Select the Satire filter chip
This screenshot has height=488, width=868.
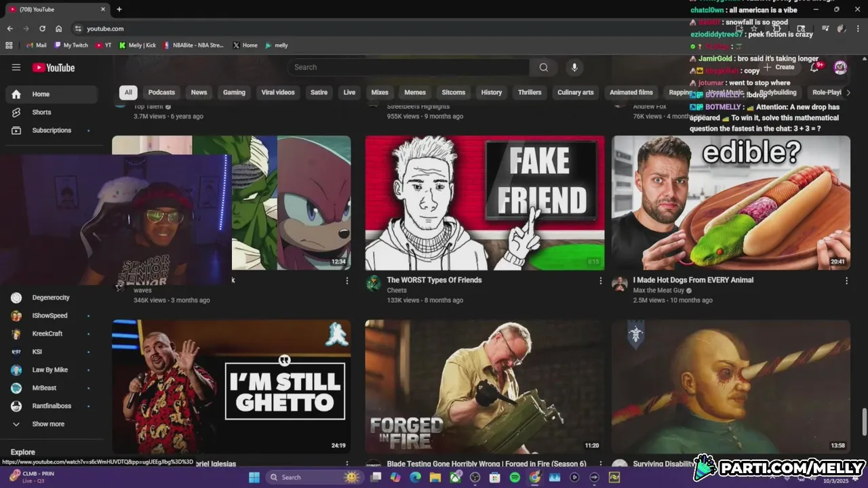(x=319, y=92)
